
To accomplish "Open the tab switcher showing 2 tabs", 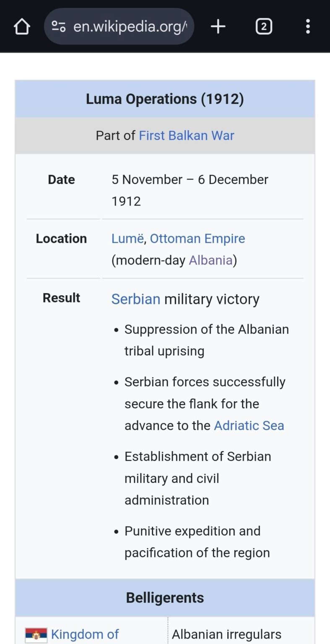I will (x=264, y=26).
